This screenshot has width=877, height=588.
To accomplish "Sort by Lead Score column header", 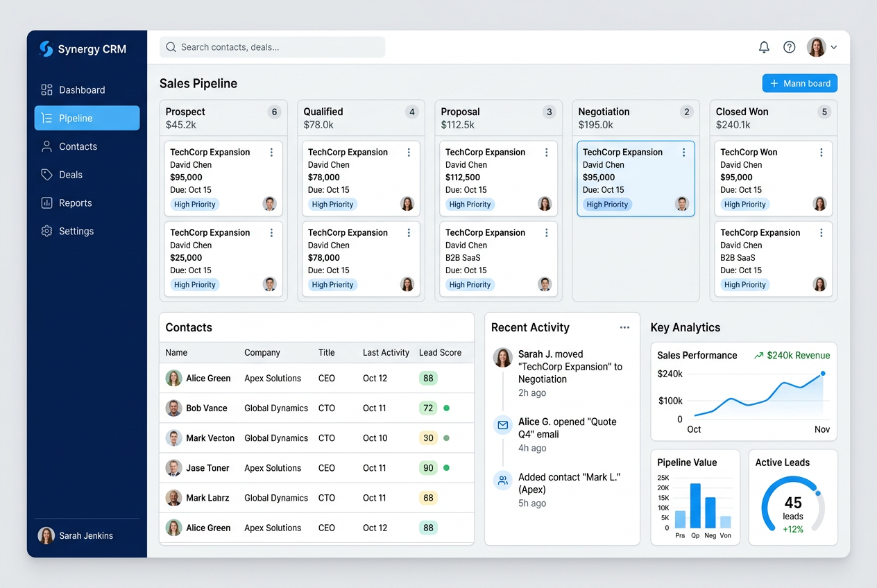I will (440, 352).
